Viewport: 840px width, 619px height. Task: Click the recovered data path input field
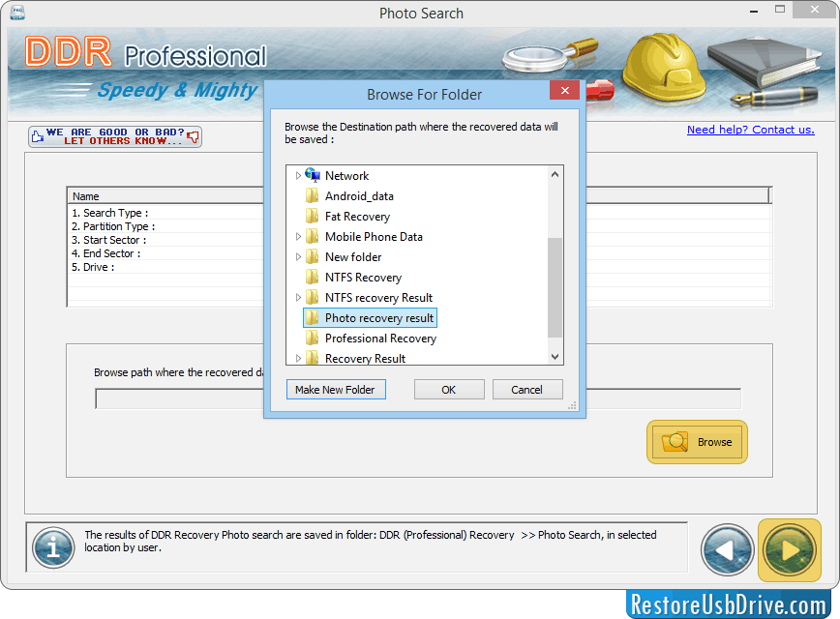pos(418,398)
